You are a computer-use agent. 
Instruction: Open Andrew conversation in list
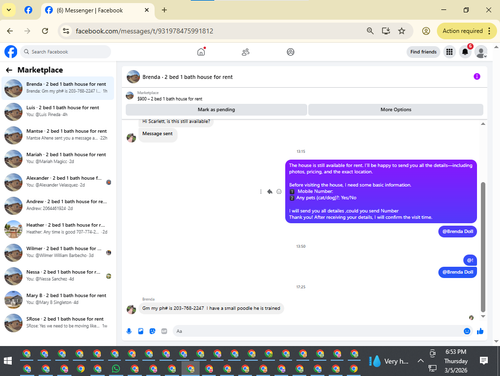tap(58, 205)
